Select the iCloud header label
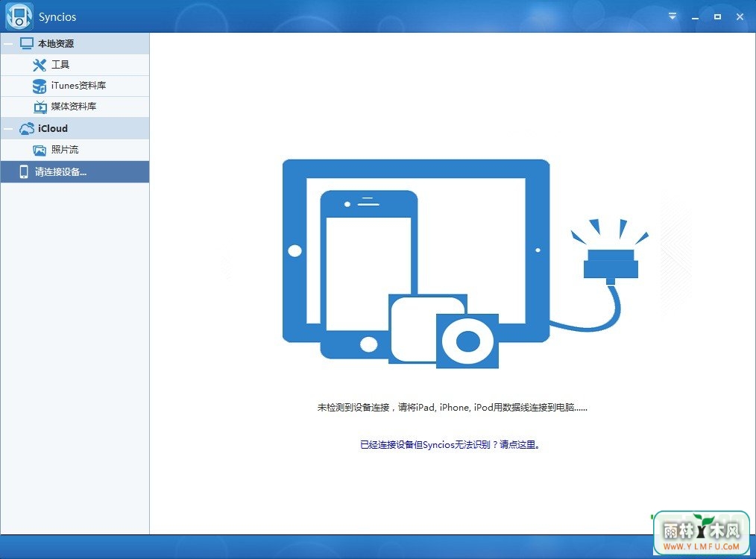Screen dimensions: 756x559 point(52,128)
